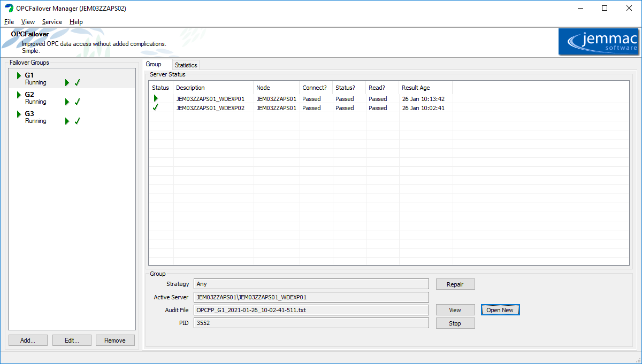Click the OPCFailover app icon in title bar
The image size is (642, 364).
coord(9,8)
